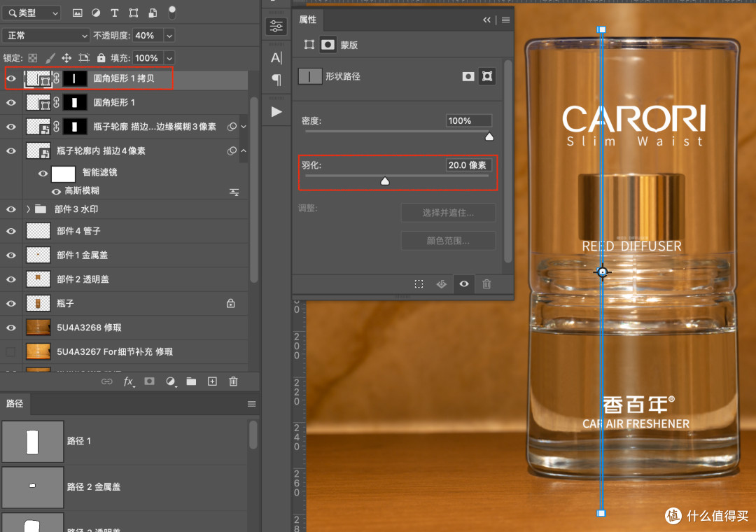The image size is (756, 532).
Task: Select layer 部件 4 管子
Action: [x=124, y=231]
